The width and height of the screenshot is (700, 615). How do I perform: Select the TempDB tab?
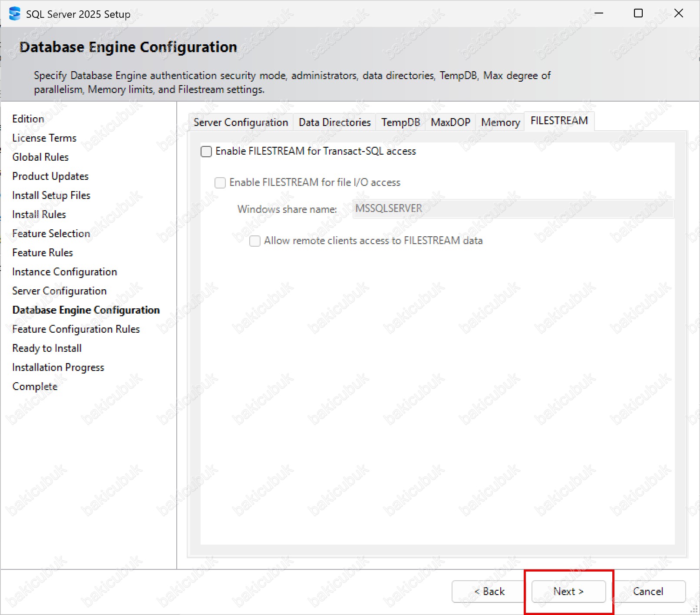[x=400, y=122]
